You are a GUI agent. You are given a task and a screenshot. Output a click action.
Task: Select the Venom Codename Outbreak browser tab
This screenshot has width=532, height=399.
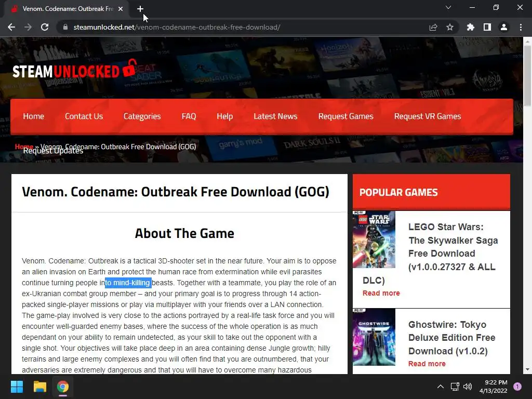pyautogui.click(x=66, y=9)
